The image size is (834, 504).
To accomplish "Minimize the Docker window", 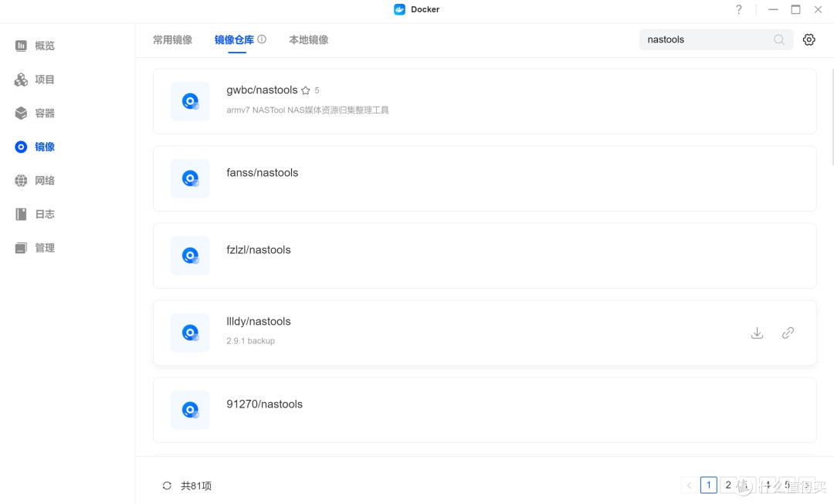I will coord(773,9).
